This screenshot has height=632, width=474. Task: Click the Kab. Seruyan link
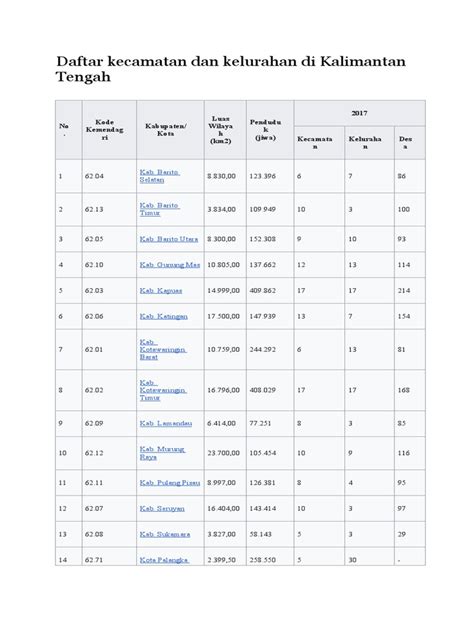[162, 508]
